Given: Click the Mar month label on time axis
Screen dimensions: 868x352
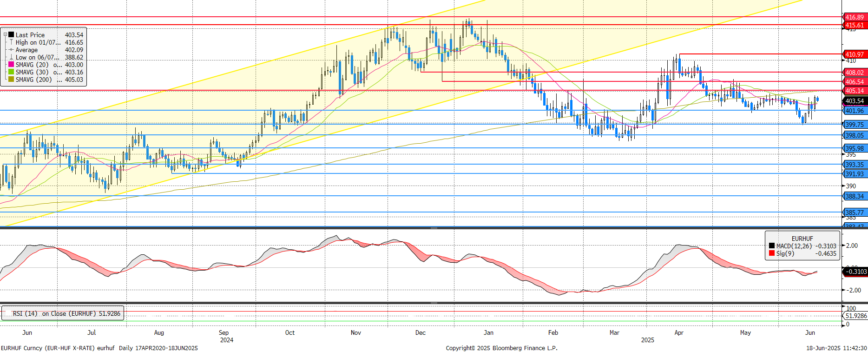Looking at the screenshot, I should (x=614, y=332).
